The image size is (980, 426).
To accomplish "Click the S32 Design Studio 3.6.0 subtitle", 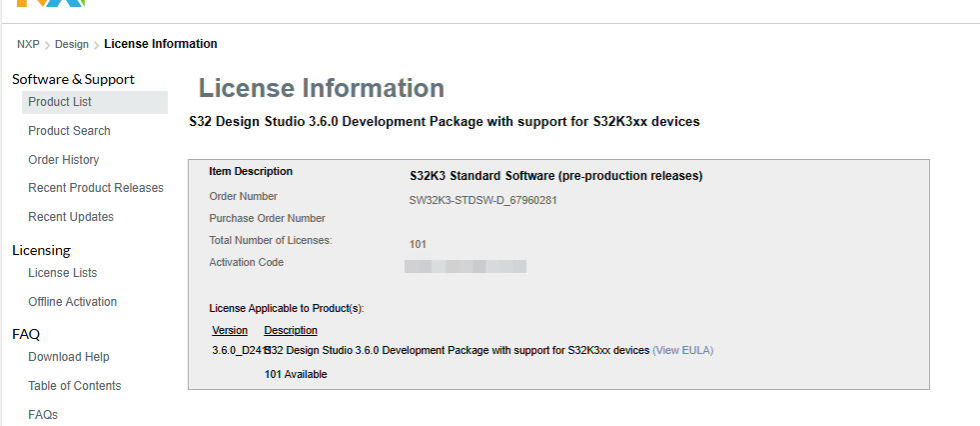I will 445,122.
